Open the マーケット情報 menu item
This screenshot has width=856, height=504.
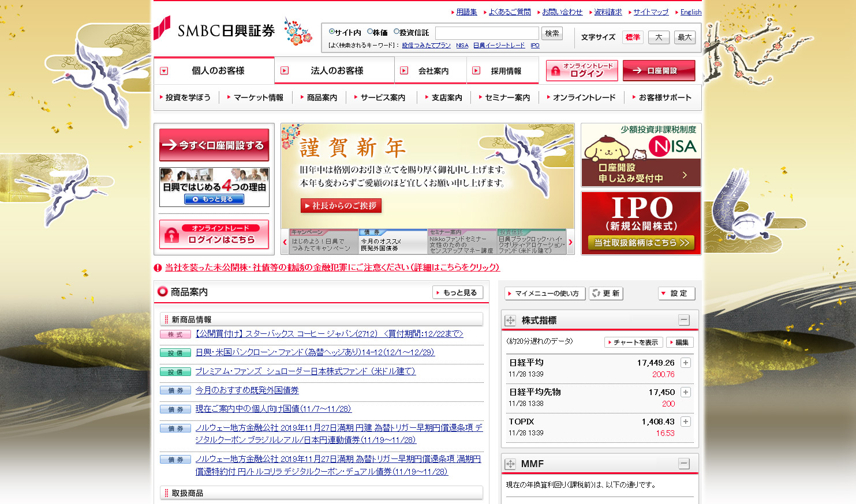258,98
